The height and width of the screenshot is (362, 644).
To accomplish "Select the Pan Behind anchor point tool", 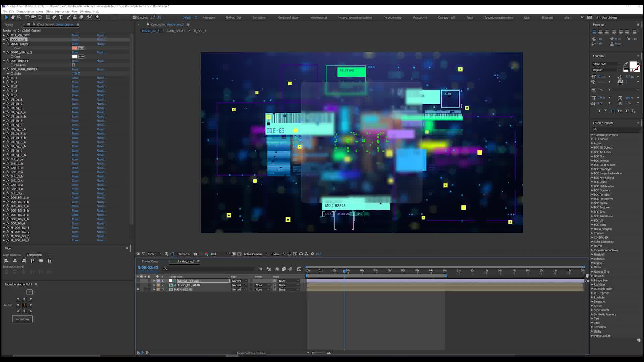I will tap(40, 17).
